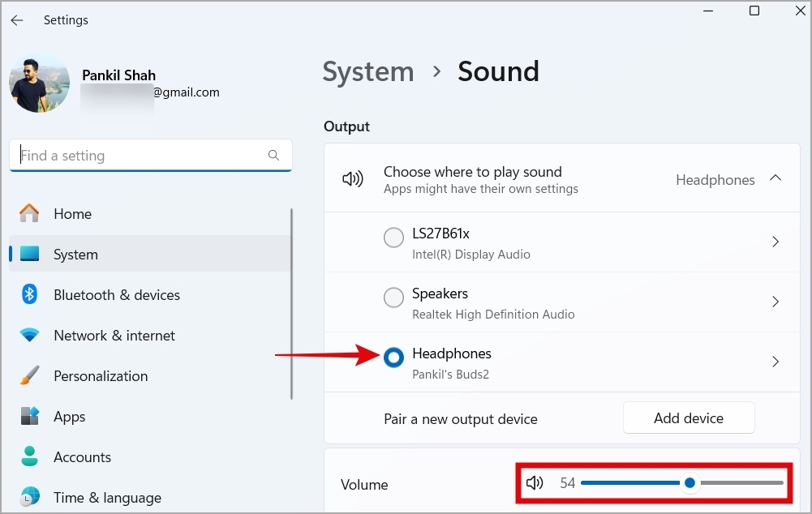Click the speaker icon next to the volume slider

coord(535,482)
